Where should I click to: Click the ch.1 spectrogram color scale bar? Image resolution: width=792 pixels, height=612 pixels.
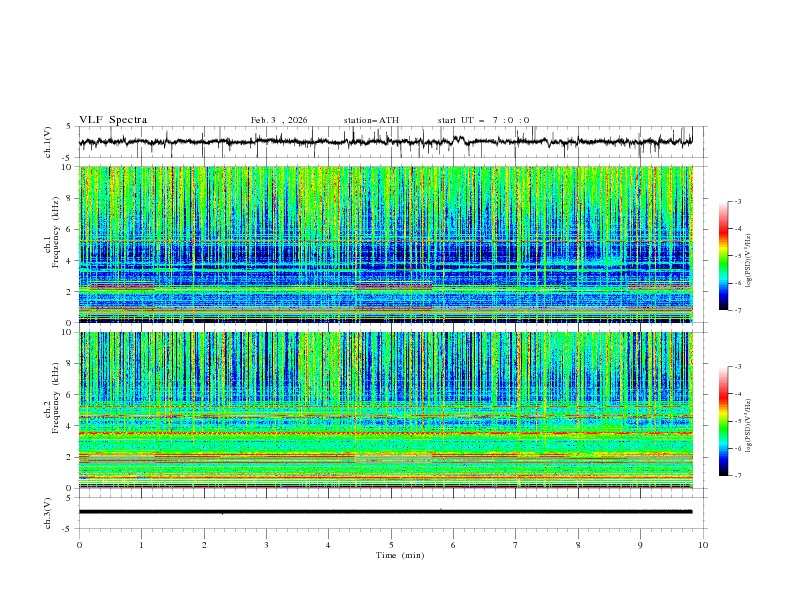click(723, 256)
